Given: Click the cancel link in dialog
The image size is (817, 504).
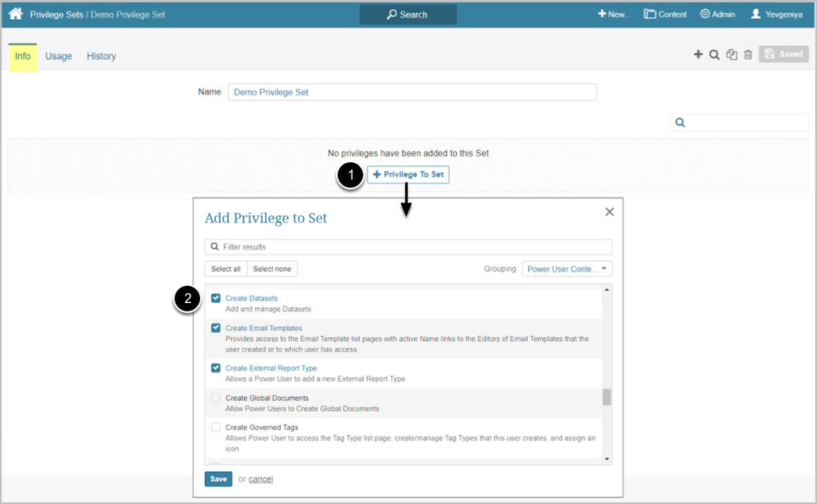Looking at the screenshot, I should (x=260, y=479).
